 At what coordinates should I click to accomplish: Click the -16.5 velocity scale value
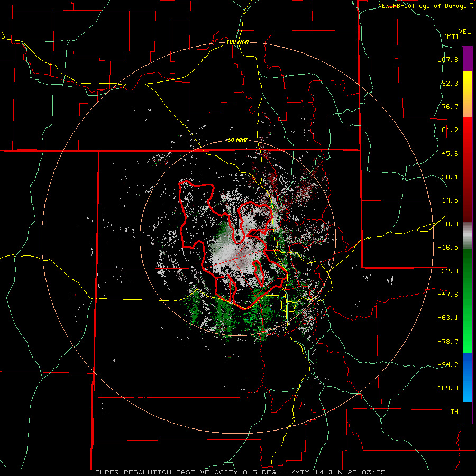pos(448,248)
